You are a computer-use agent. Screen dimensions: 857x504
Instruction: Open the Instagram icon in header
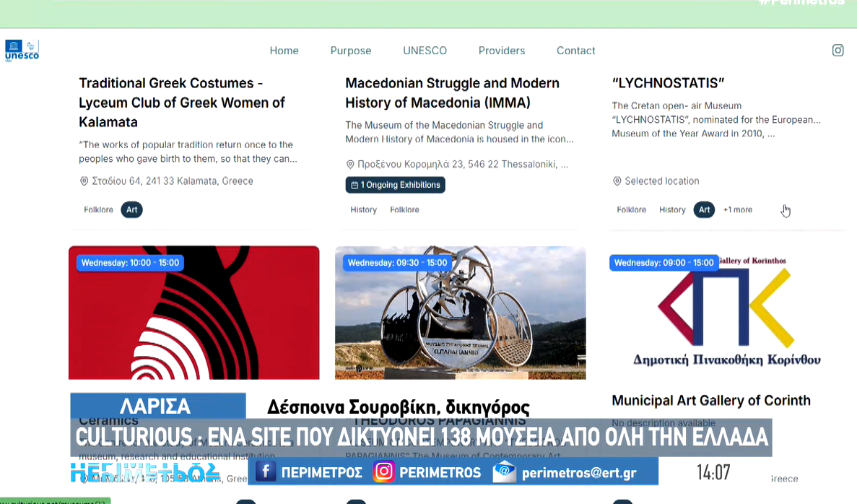click(x=838, y=51)
